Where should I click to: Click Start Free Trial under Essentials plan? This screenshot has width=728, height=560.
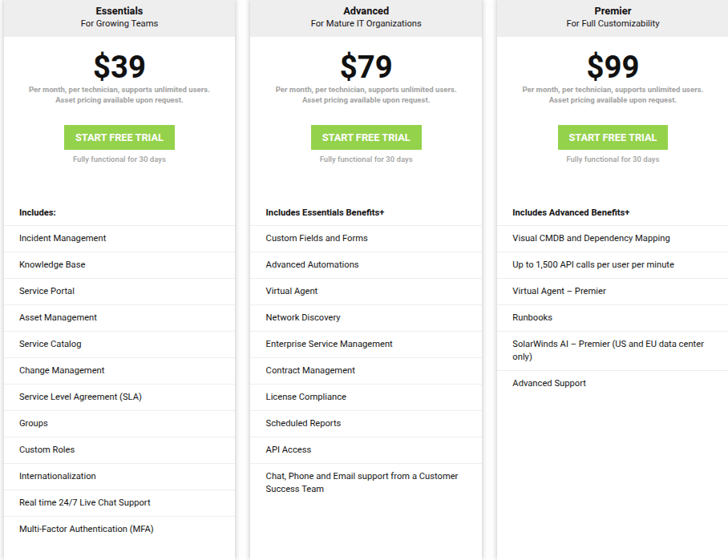pos(119,137)
